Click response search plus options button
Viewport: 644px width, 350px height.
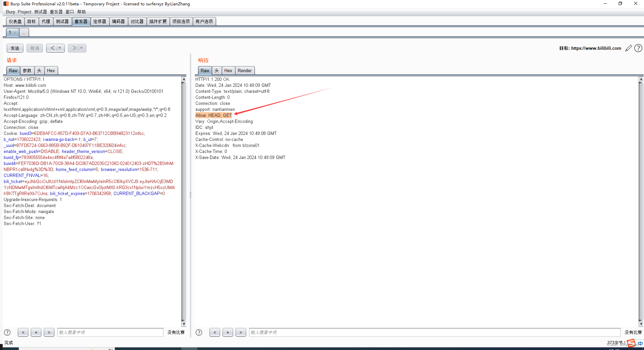point(228,332)
